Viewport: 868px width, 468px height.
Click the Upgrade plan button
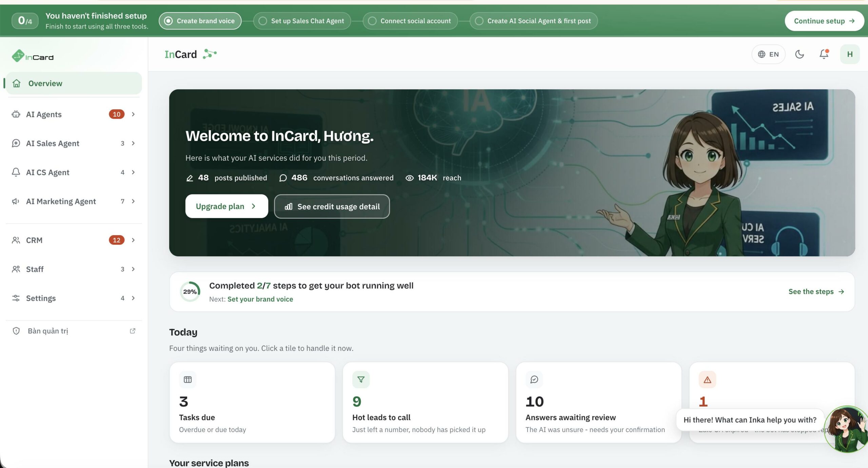click(226, 206)
